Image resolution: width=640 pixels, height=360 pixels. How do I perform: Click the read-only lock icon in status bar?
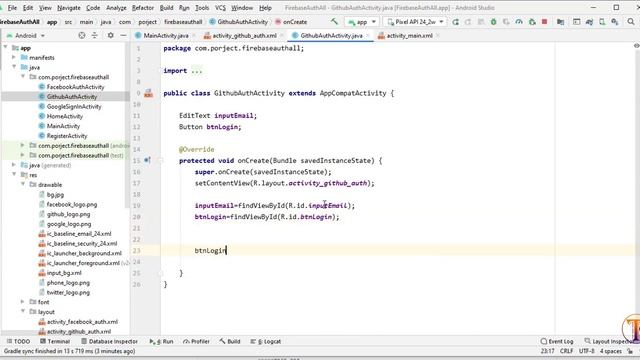(630, 351)
